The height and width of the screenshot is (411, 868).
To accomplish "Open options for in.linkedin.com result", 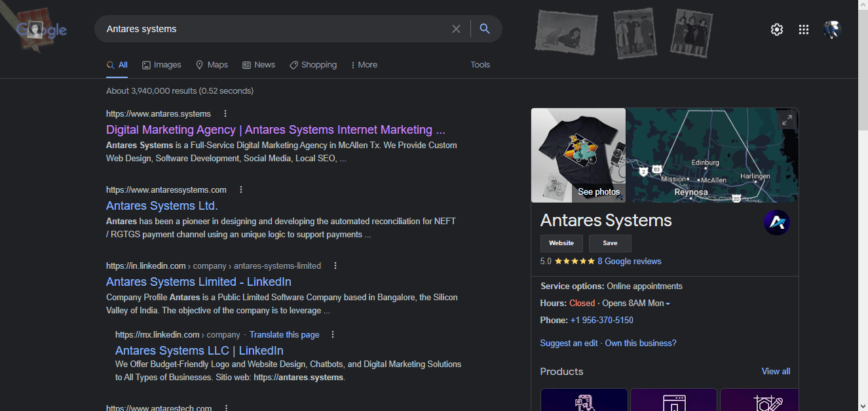I will click(x=335, y=265).
